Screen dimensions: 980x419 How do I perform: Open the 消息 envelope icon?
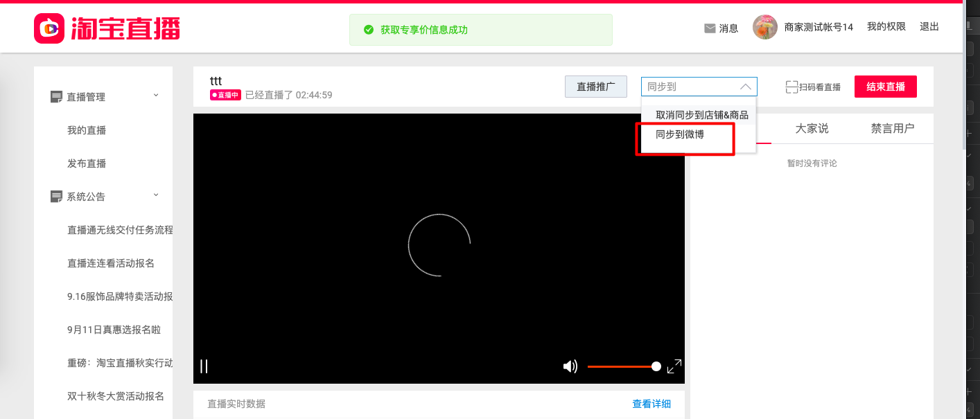pos(710,28)
